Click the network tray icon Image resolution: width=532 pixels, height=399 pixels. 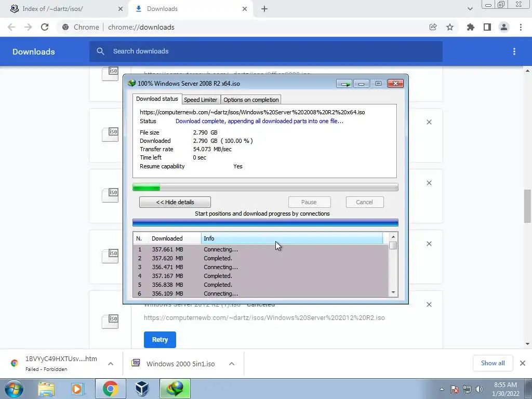[x=467, y=389]
